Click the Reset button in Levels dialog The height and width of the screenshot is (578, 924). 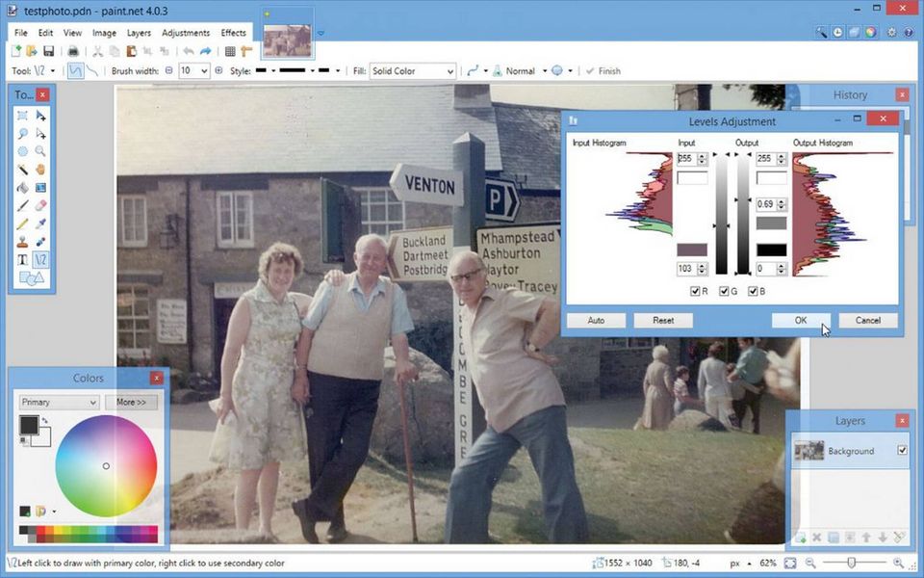[663, 320]
